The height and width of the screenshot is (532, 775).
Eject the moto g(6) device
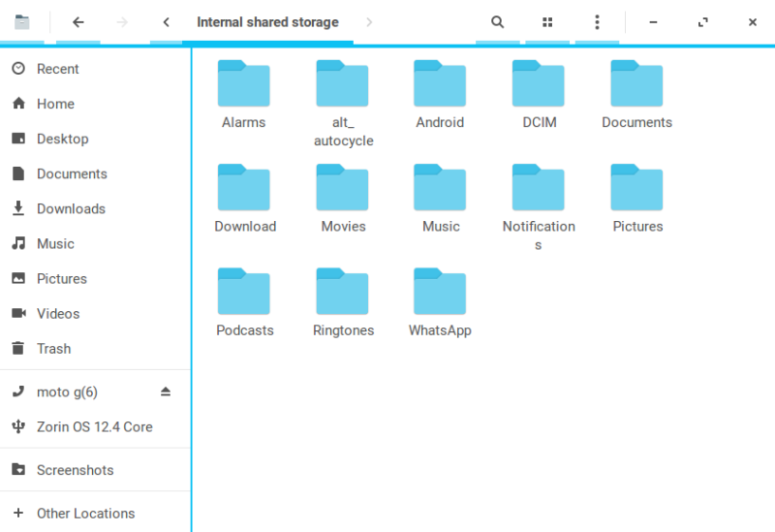point(165,391)
